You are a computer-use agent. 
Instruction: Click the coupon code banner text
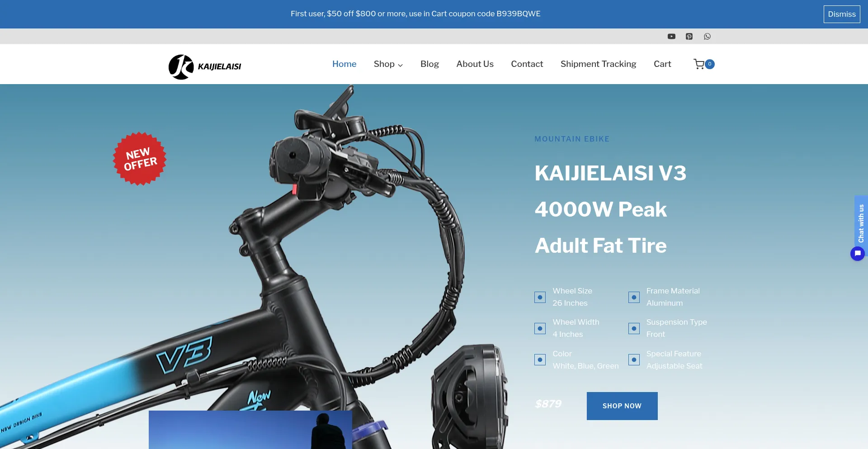coord(415,14)
